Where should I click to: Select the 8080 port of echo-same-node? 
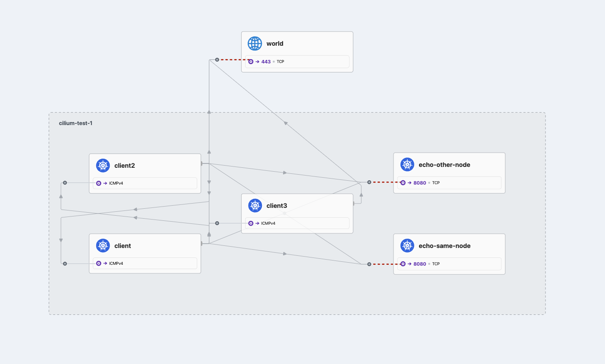click(x=419, y=264)
